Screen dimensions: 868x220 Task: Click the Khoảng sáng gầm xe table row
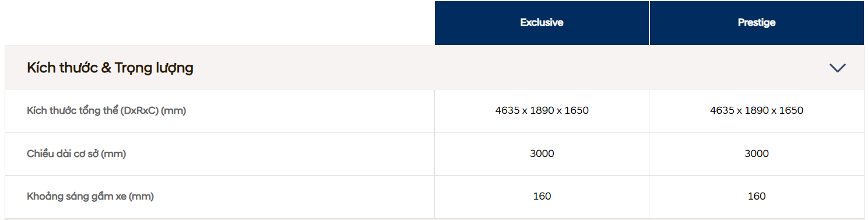pyautogui.click(x=434, y=197)
